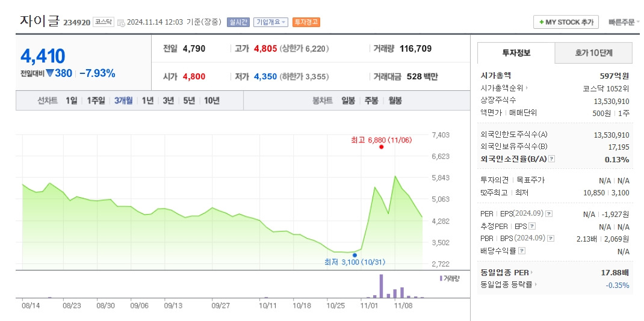
Task: Click the -7.93% change value
Action: click(98, 73)
